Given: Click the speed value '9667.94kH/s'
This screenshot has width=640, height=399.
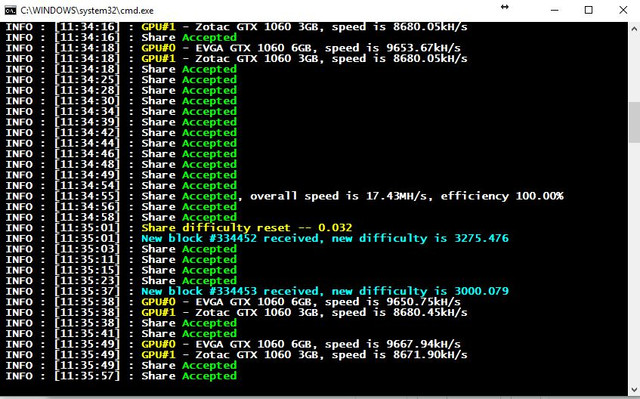Looking at the screenshot, I should point(423,344).
